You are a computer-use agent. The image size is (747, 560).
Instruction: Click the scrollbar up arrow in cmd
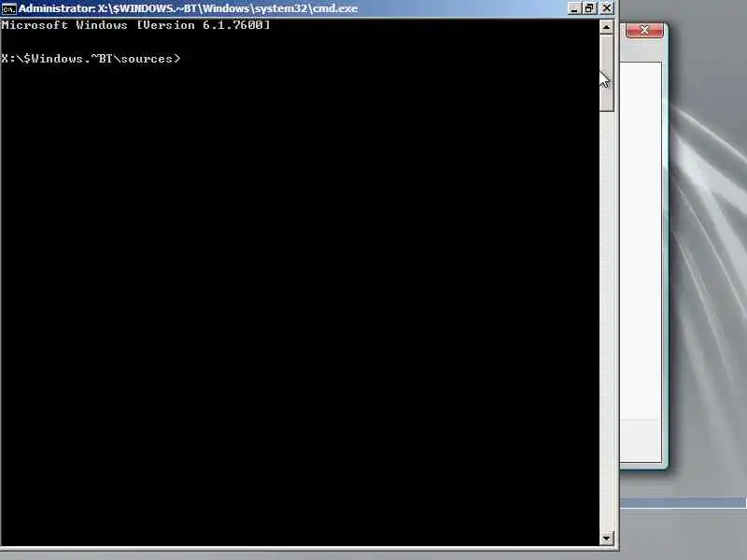pyautogui.click(x=606, y=27)
